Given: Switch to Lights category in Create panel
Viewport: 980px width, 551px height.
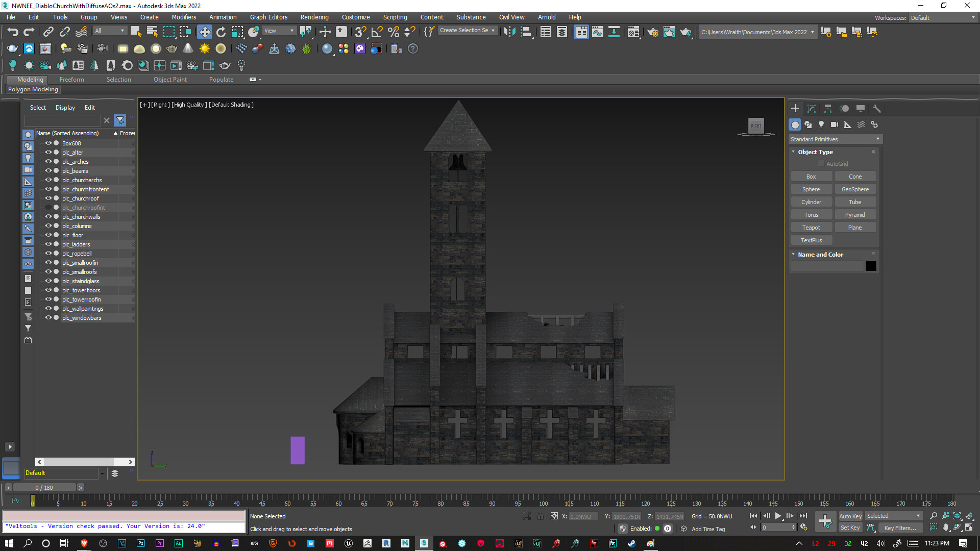Looking at the screenshot, I should click(821, 124).
